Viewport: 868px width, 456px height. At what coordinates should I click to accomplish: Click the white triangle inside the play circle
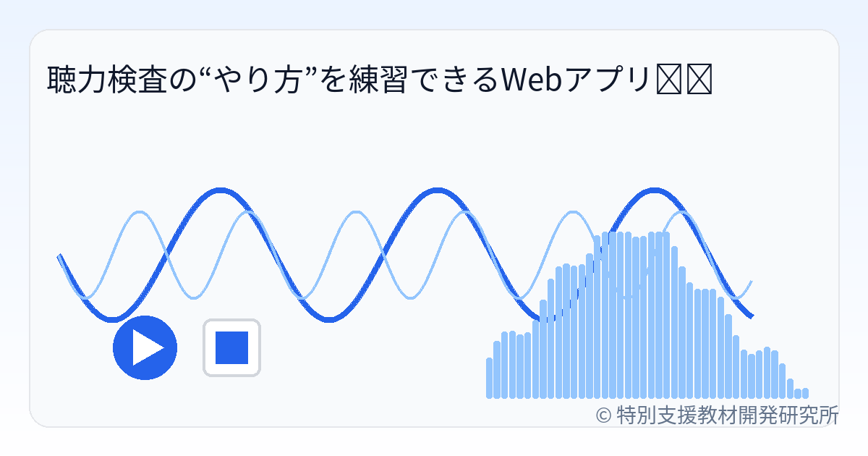click(148, 347)
